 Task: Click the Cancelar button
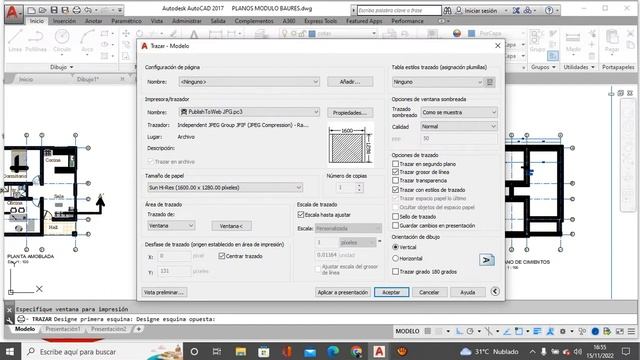429,292
